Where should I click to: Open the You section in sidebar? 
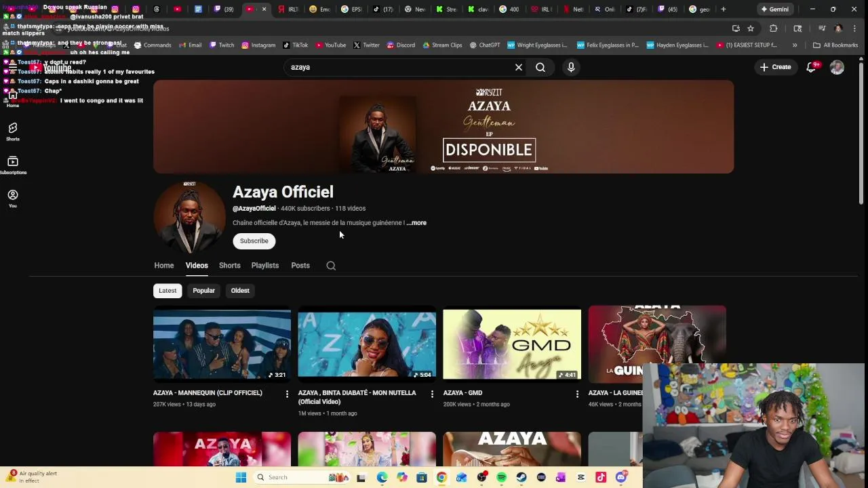(13, 198)
